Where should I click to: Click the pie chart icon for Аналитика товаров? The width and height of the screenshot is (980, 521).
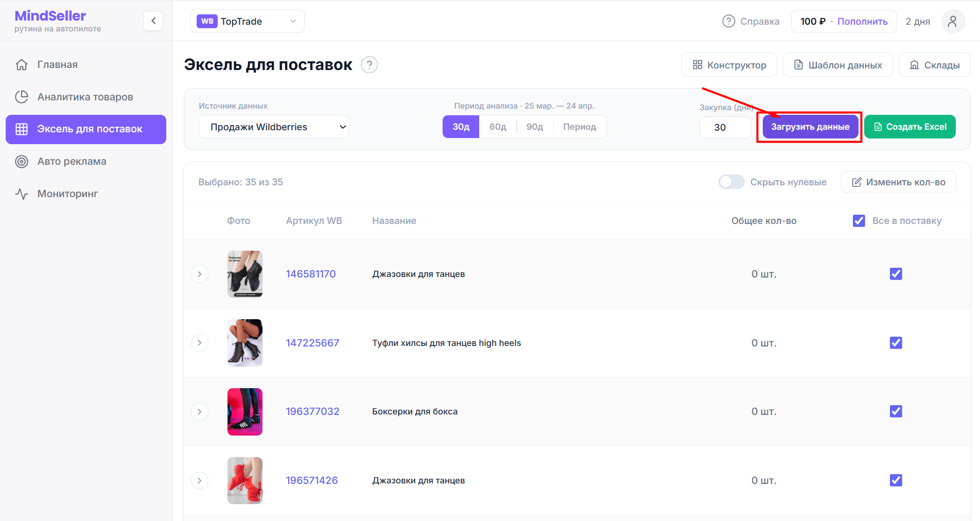pyautogui.click(x=22, y=97)
